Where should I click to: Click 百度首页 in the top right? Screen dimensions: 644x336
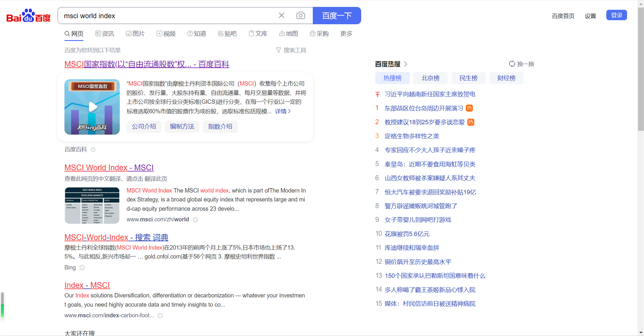click(563, 16)
